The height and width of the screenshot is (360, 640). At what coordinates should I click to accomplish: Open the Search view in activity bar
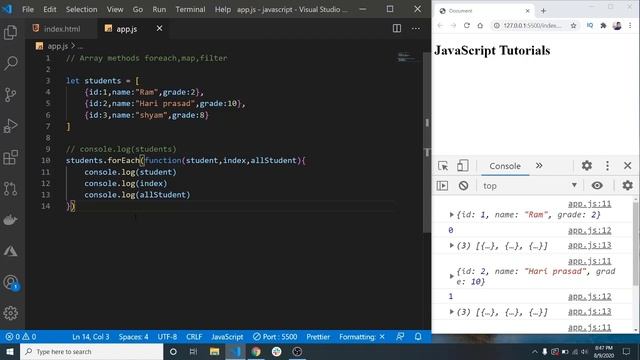coord(11,63)
